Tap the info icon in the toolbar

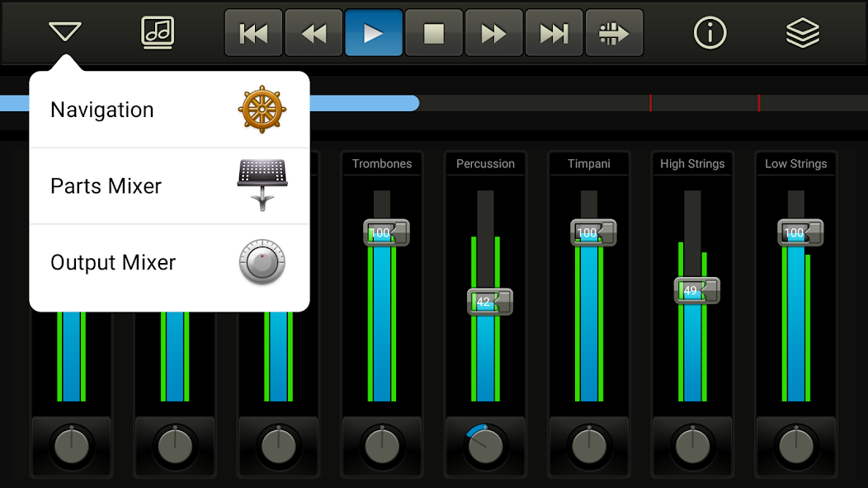710,32
